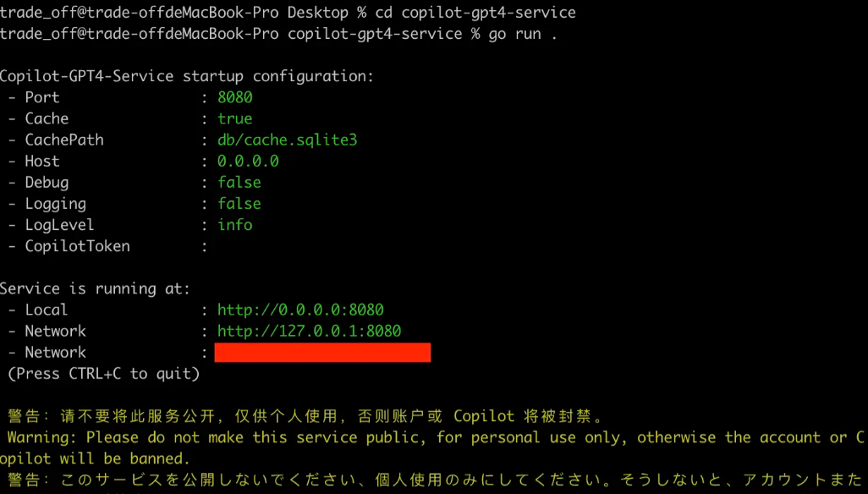Click the Host value 0.0.0.0
The height and width of the screenshot is (494, 868).
coord(248,161)
